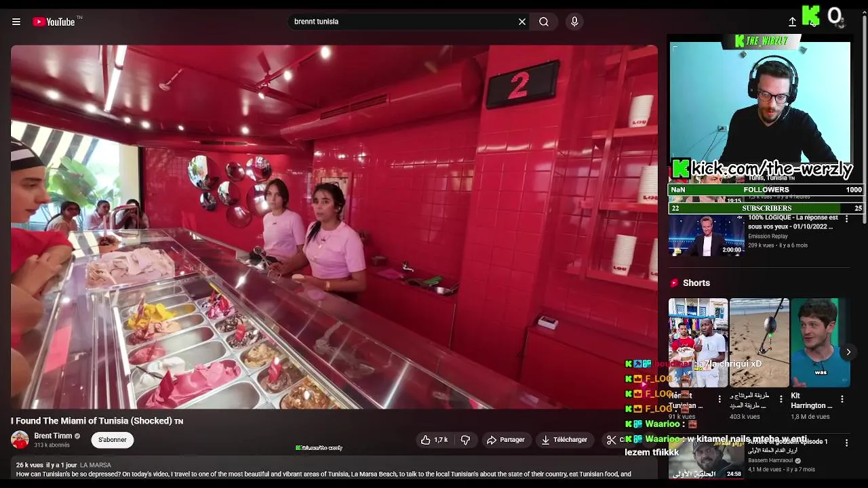Open options menu for '100% LOGIQUE' video

point(846,219)
